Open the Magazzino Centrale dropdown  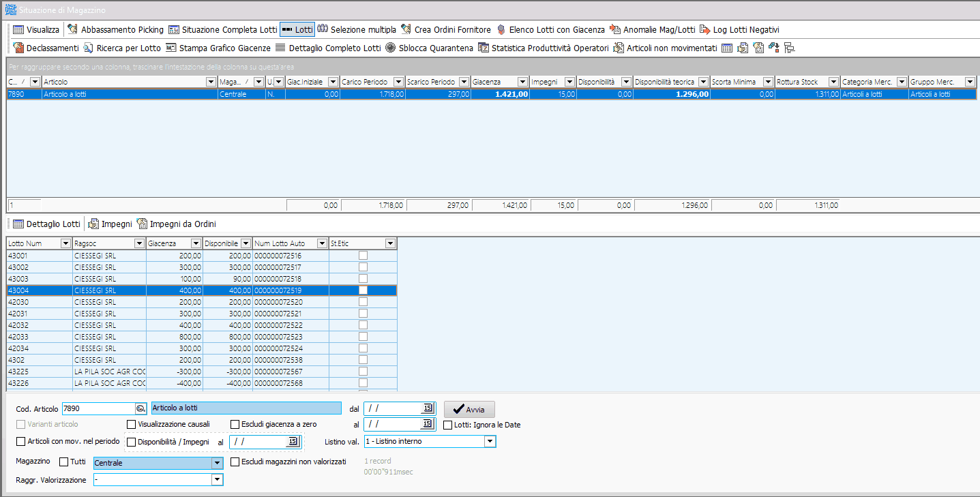click(x=218, y=463)
